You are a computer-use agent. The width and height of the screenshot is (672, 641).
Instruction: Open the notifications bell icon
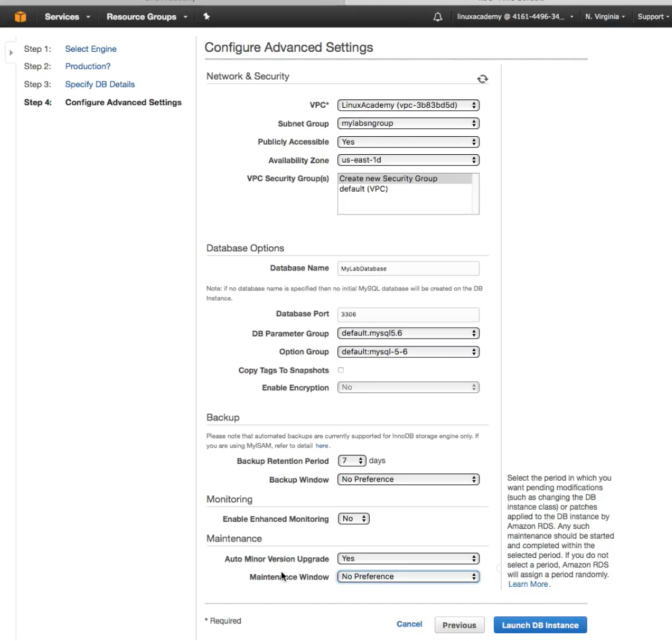click(438, 17)
